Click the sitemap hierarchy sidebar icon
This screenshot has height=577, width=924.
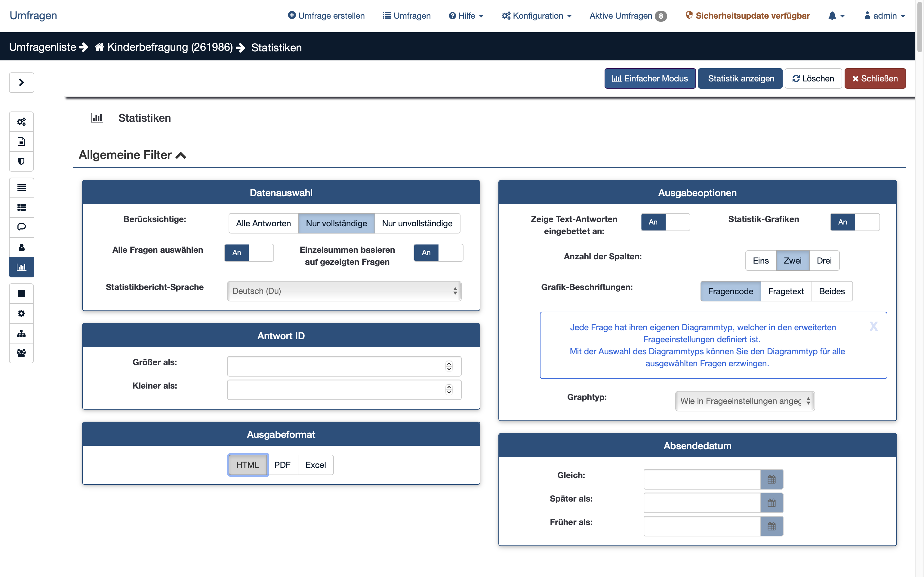point(21,334)
